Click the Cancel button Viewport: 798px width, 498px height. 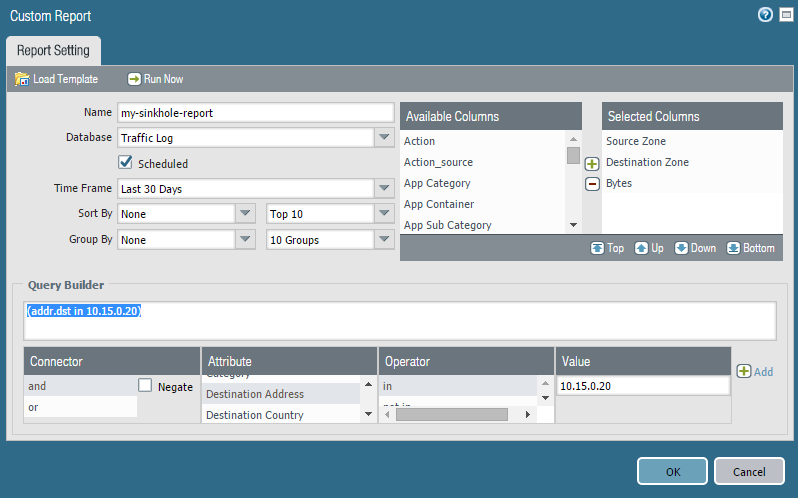tap(749, 471)
